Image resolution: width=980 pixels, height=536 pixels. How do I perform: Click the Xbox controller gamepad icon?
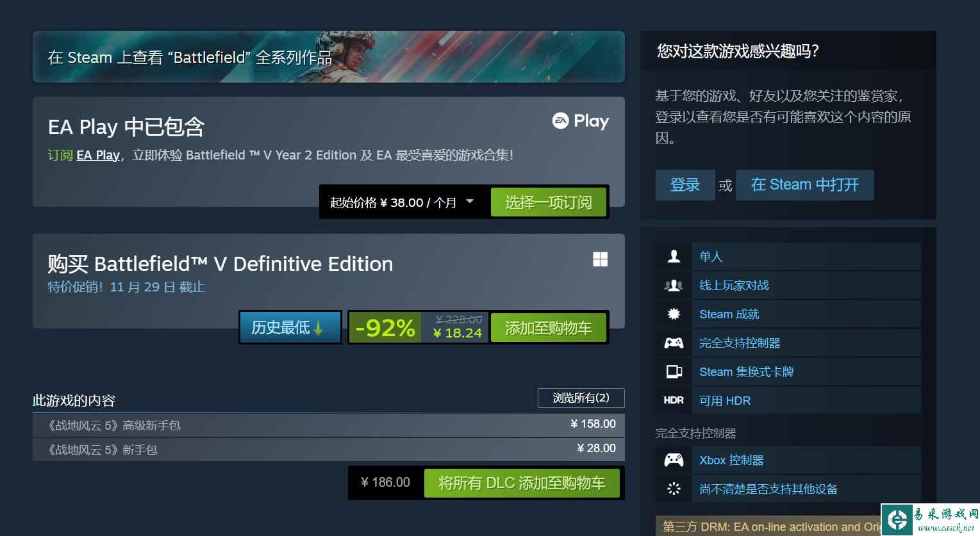coord(674,460)
